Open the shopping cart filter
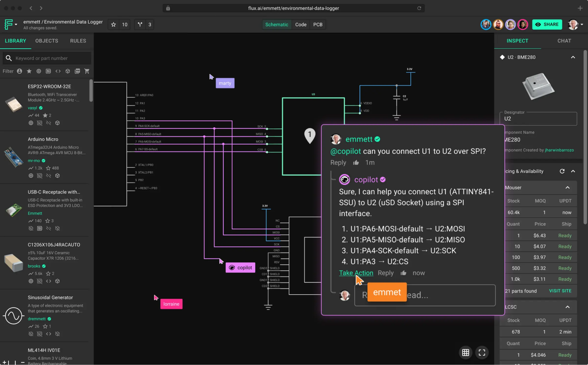This screenshot has height=365, width=588. pos(87,71)
